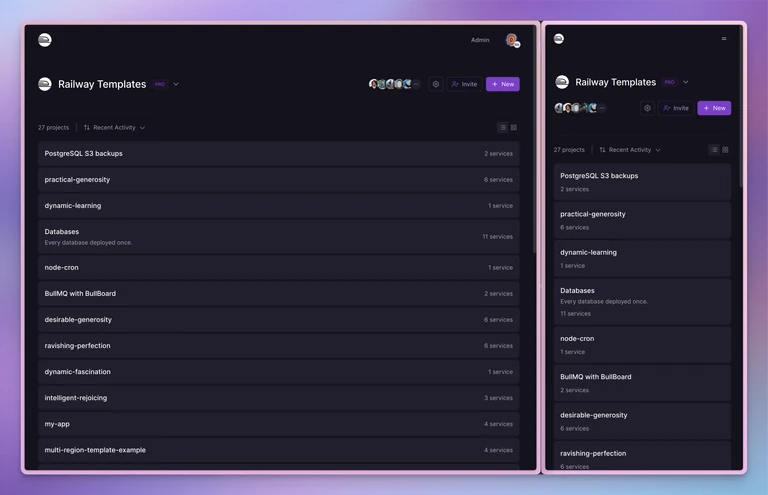Open BullMQ with BullBoard project in desktop window
This screenshot has width=768, height=495.
[279, 293]
